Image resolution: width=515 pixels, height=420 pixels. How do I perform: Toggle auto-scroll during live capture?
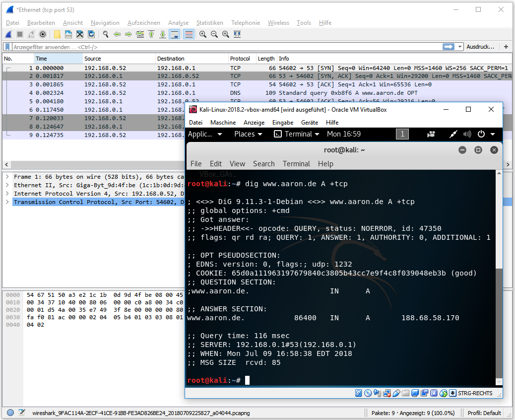(175, 34)
